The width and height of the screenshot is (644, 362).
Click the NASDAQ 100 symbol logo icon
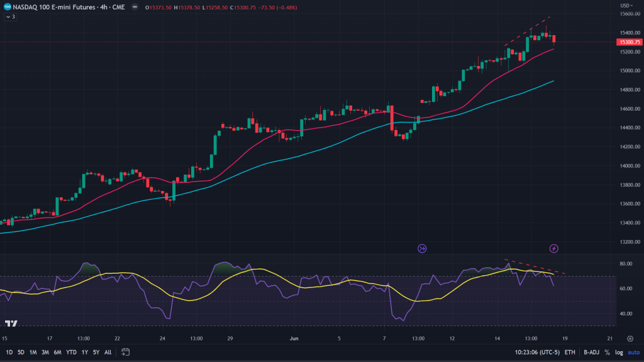tap(6, 8)
